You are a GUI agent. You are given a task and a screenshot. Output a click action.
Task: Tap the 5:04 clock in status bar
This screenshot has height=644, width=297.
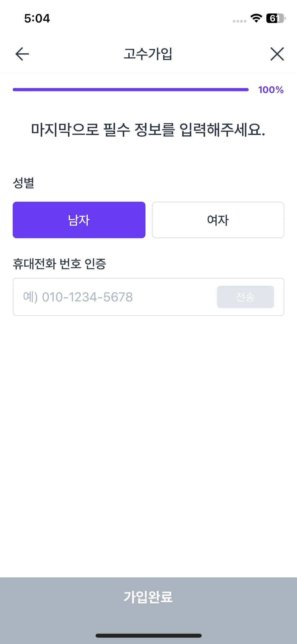coord(37,18)
